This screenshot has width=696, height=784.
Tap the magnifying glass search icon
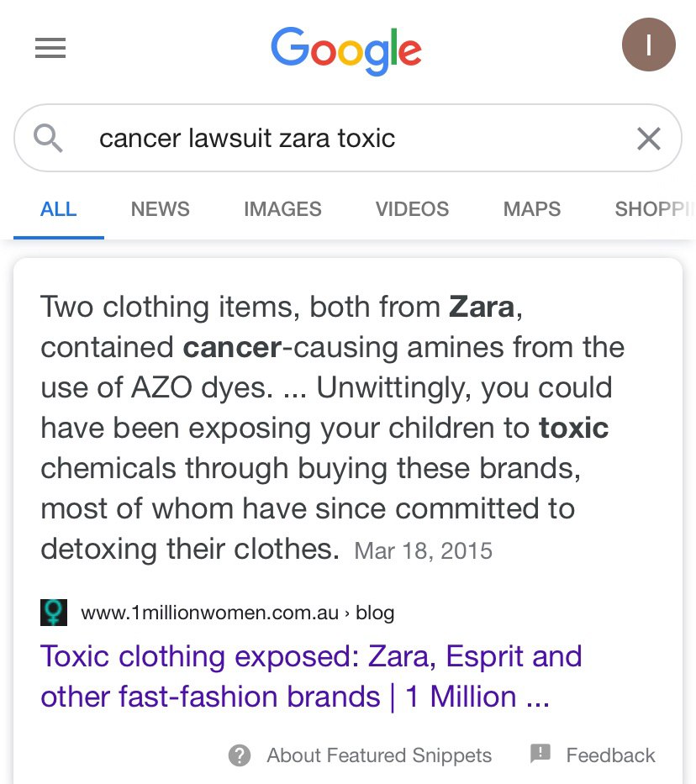[x=48, y=138]
